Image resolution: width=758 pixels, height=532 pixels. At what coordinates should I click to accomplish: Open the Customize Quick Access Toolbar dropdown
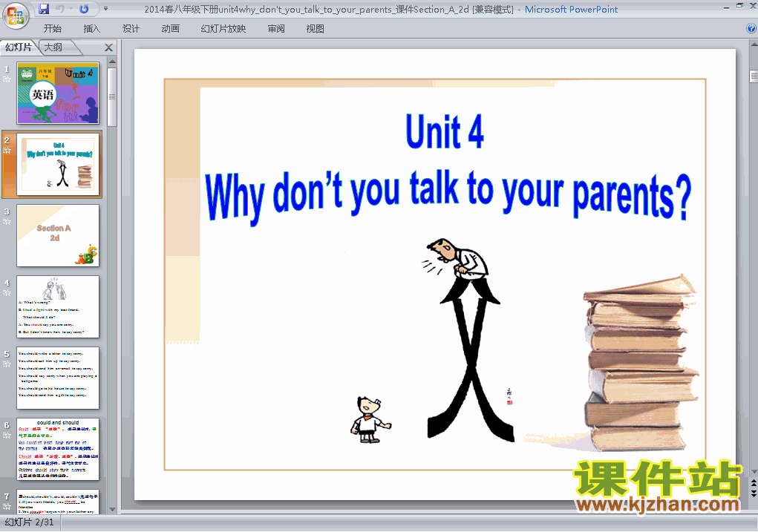105,9
